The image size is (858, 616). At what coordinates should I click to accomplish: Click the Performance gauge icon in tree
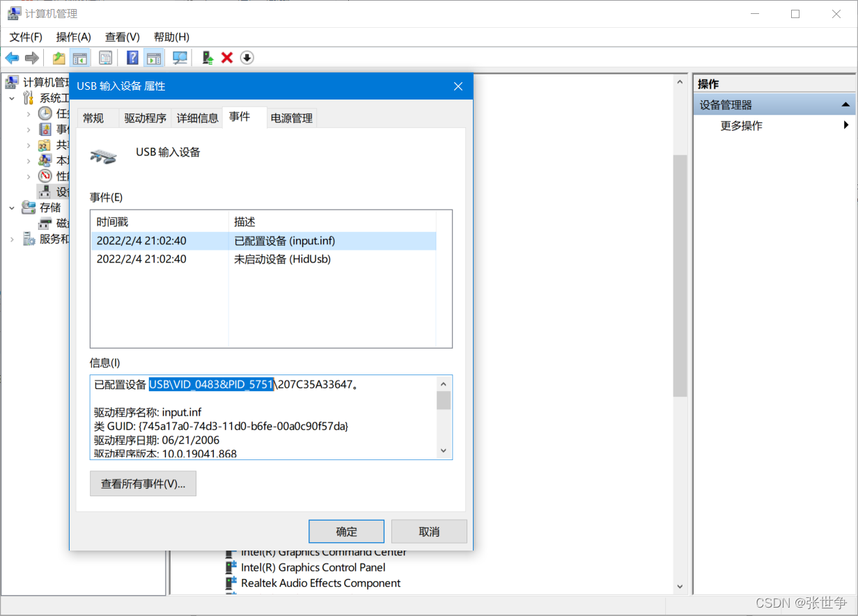[x=45, y=176]
